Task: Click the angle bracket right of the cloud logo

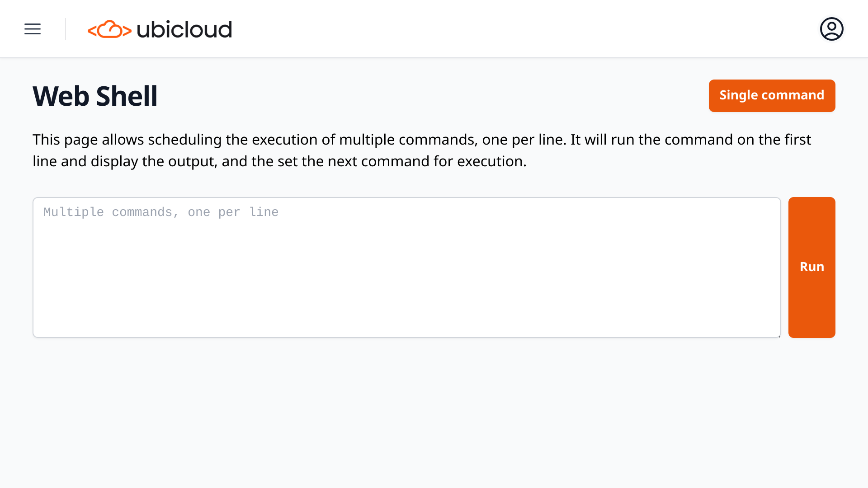Action: pos(127,31)
